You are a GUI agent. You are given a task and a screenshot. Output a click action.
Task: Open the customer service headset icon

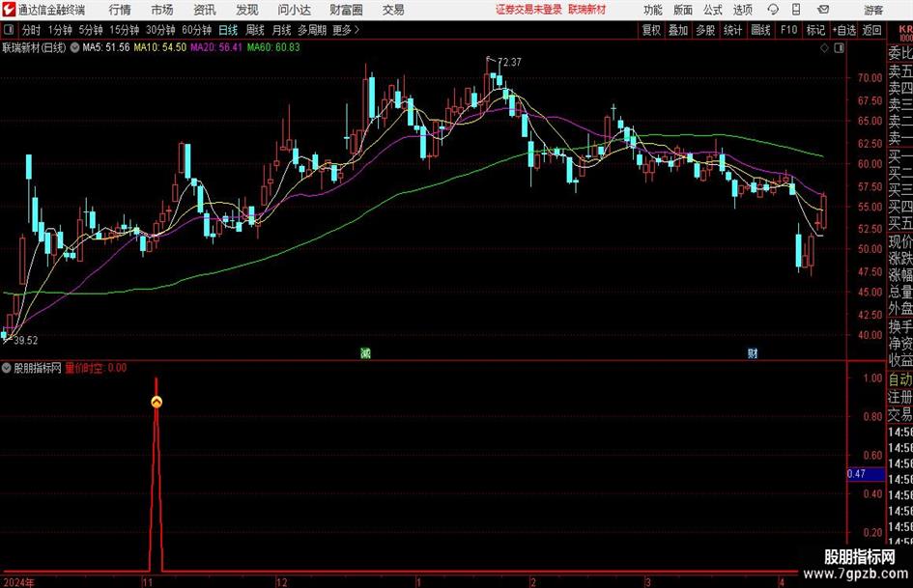coord(773,10)
